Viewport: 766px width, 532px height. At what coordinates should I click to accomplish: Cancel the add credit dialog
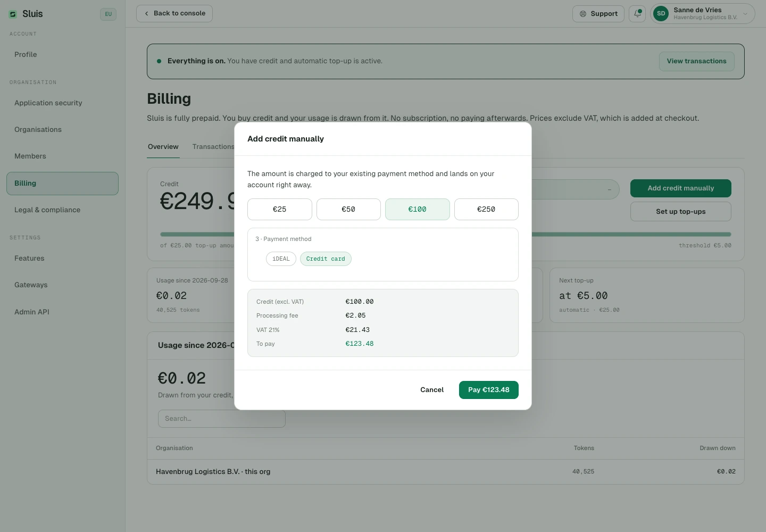tap(432, 390)
